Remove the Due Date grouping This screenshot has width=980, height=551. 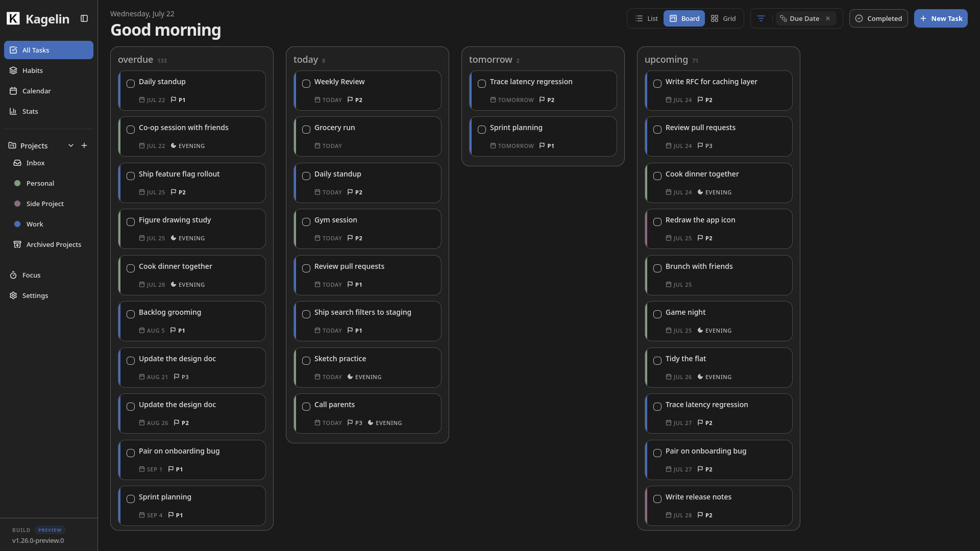828,19
